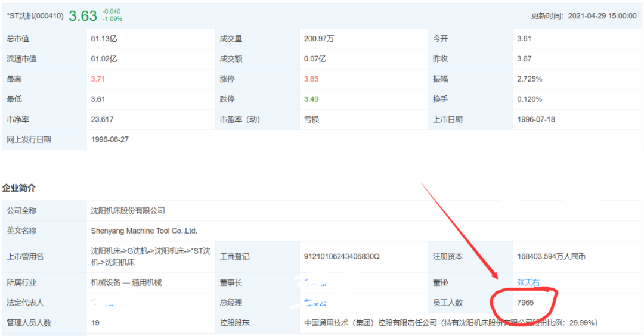Select the 最低 value 3.61
The height and width of the screenshot is (336, 644).
pos(98,99)
